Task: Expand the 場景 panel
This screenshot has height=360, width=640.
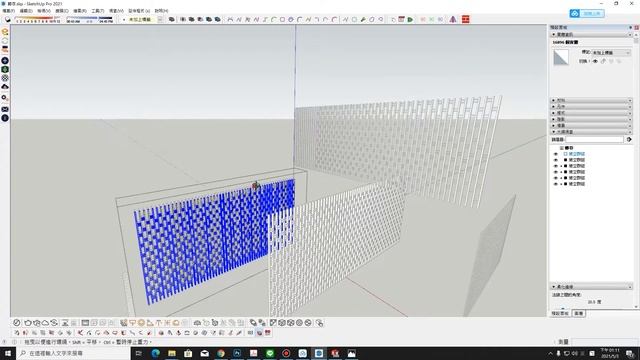Action: 591,125
